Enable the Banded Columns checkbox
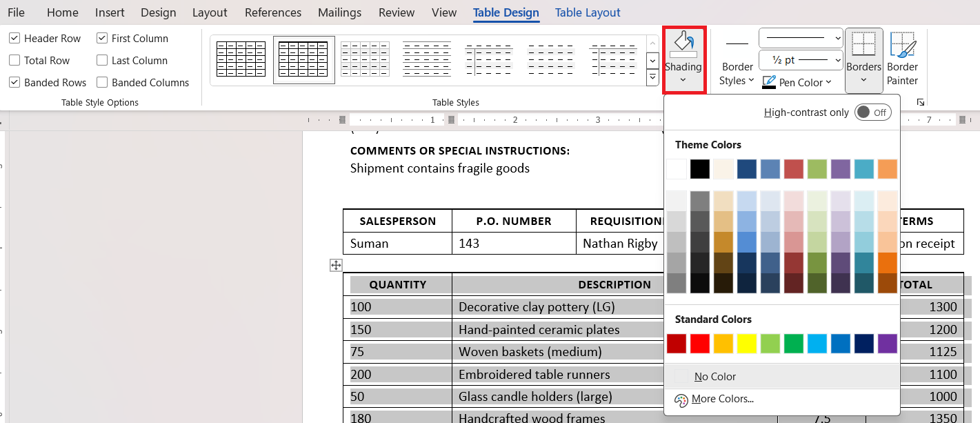980x423 pixels. (102, 82)
